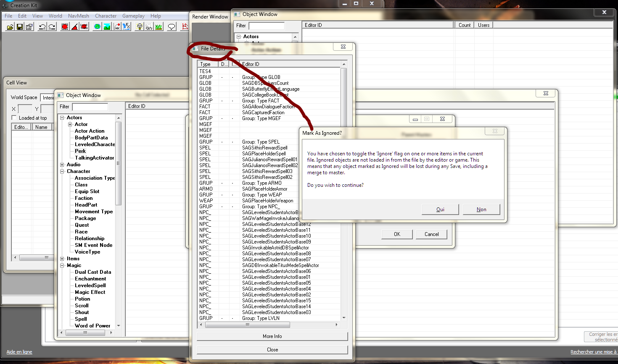Click the OK button behind the dialog
618x364 pixels.
[397, 234]
